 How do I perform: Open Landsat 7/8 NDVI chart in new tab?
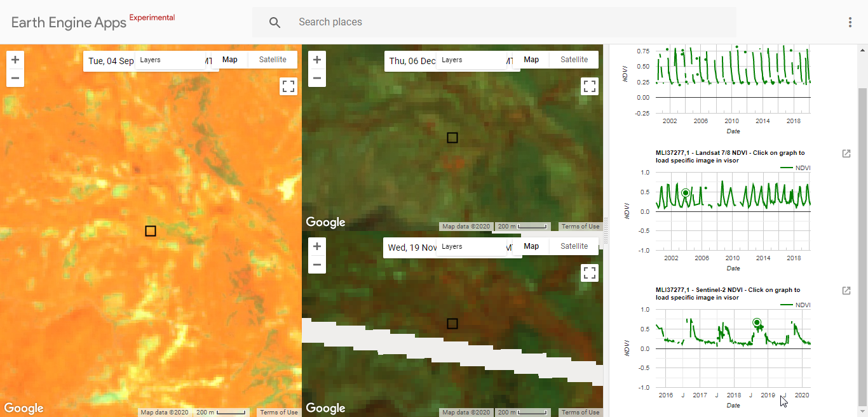[846, 154]
